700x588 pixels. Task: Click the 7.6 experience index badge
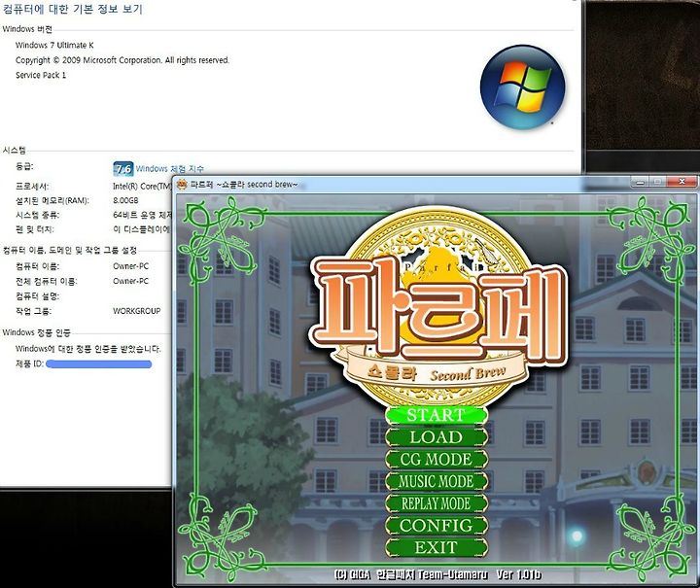coord(122,169)
